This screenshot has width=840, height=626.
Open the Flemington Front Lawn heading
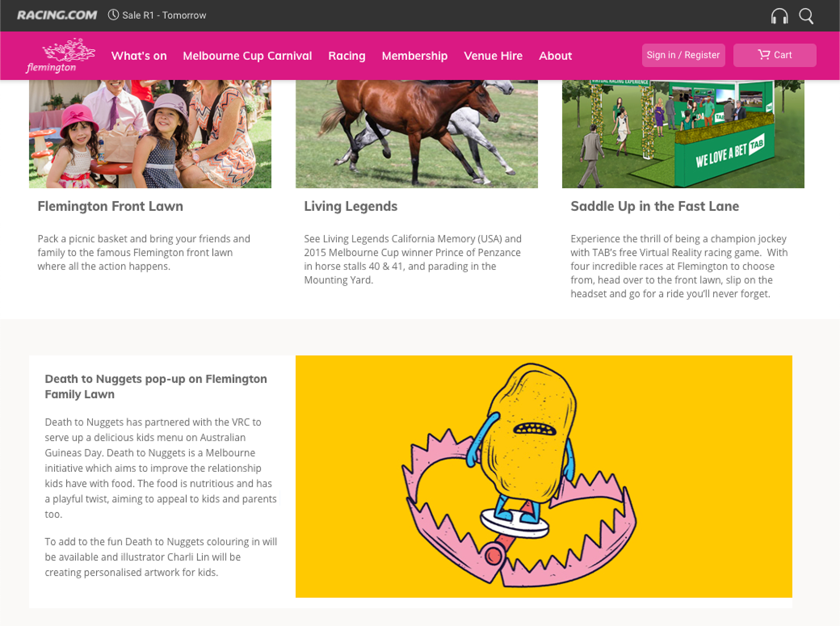pos(110,206)
